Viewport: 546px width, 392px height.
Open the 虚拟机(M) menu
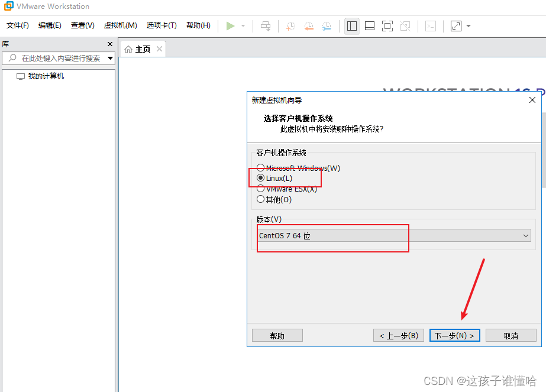[x=121, y=25]
